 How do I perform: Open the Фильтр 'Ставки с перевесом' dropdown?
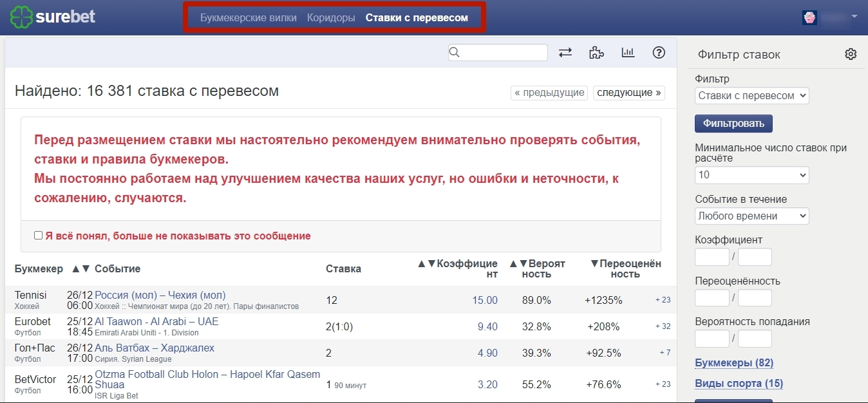[x=752, y=95]
